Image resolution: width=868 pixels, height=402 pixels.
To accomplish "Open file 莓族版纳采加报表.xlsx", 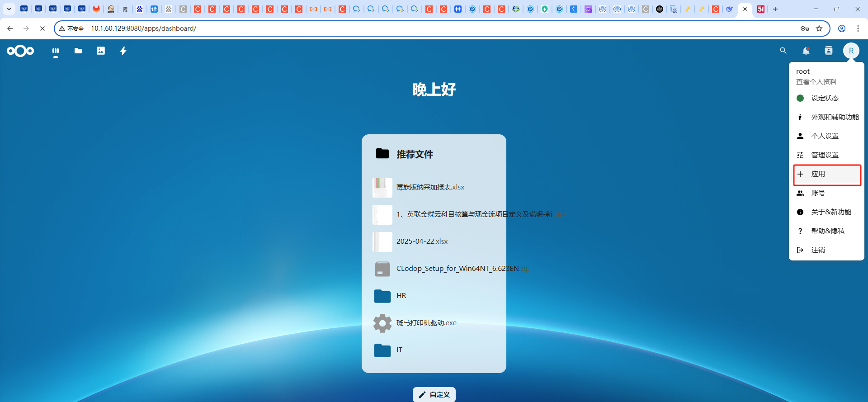I will coord(434,187).
